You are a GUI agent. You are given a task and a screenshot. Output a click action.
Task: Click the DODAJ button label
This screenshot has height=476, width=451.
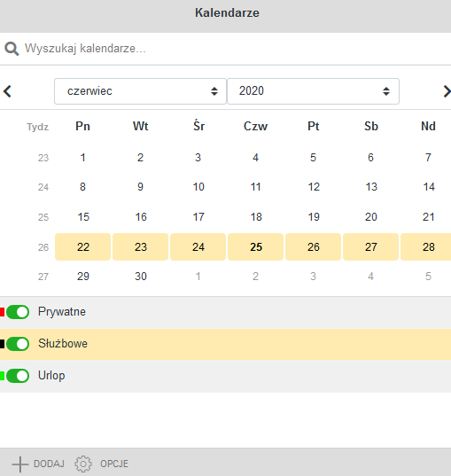[x=49, y=464]
